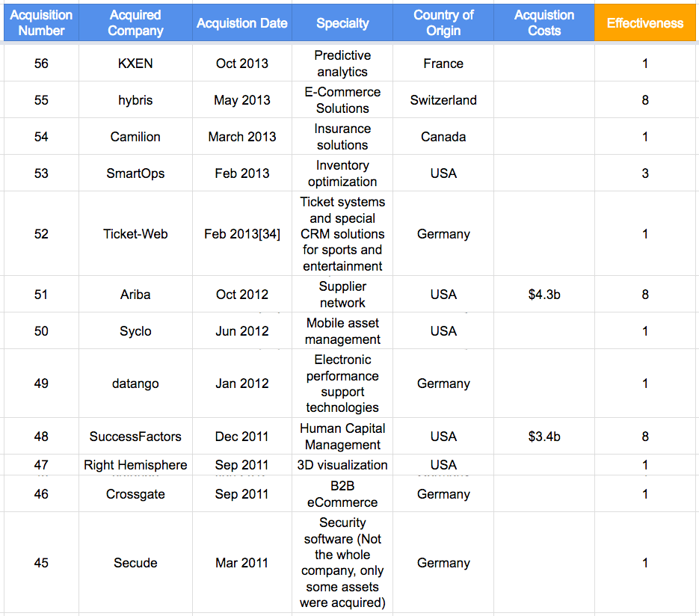Click the Secude company cell
This screenshot has width=699, height=616.
(x=135, y=562)
